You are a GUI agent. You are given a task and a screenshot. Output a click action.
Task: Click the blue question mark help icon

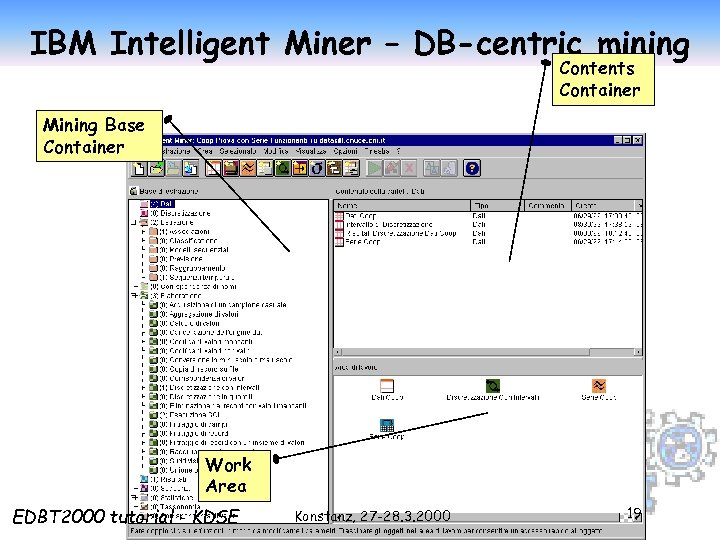point(472,169)
